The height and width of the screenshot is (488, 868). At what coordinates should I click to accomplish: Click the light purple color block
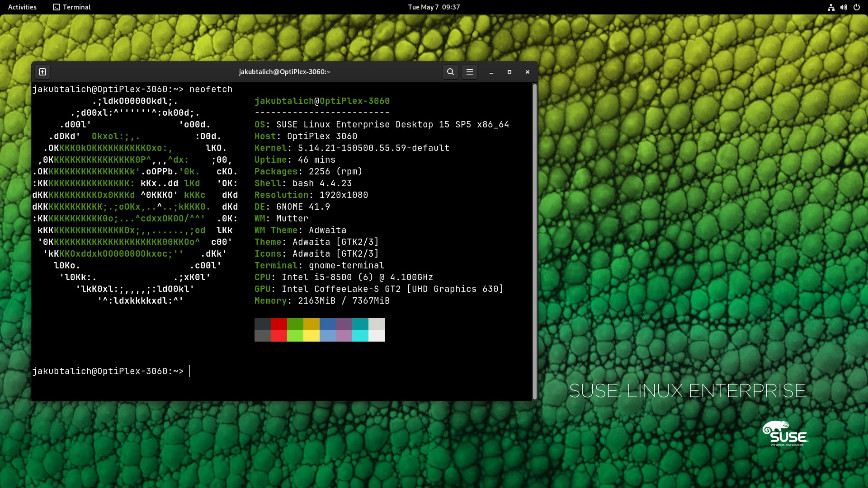(x=344, y=336)
